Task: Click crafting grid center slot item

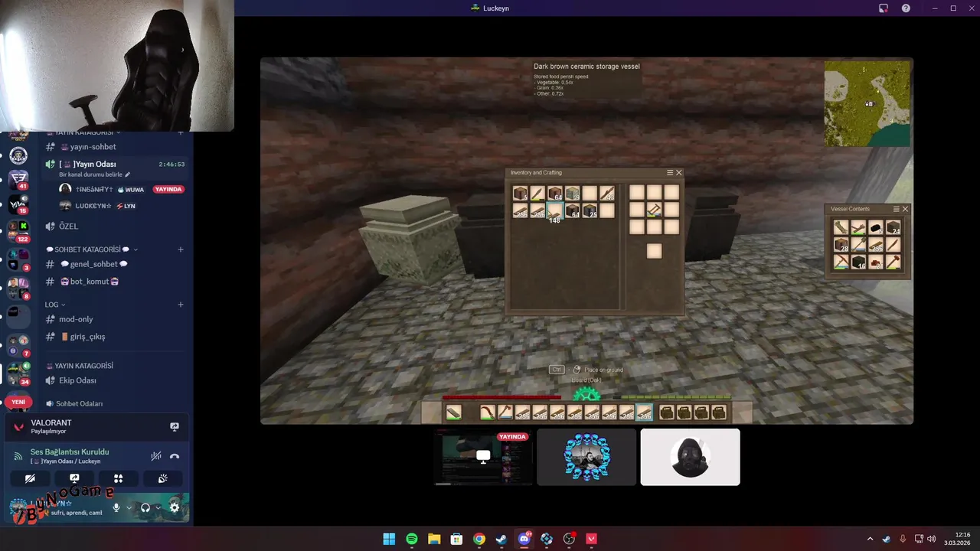Action: (x=654, y=210)
